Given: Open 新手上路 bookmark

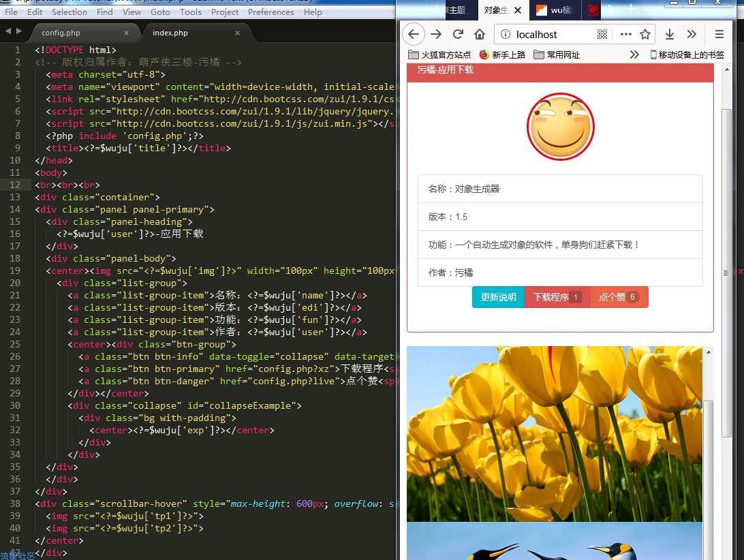Looking at the screenshot, I should point(503,55).
